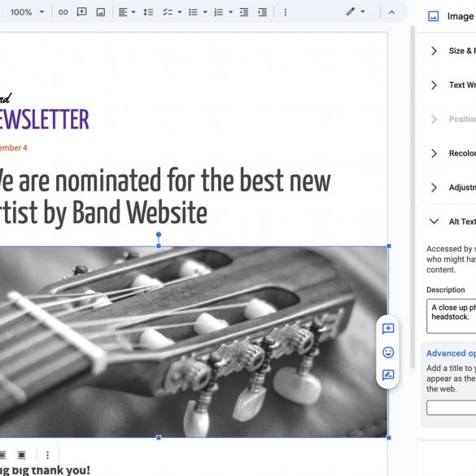Collapse the Alt Text section
476x476 pixels.
tap(452, 221)
